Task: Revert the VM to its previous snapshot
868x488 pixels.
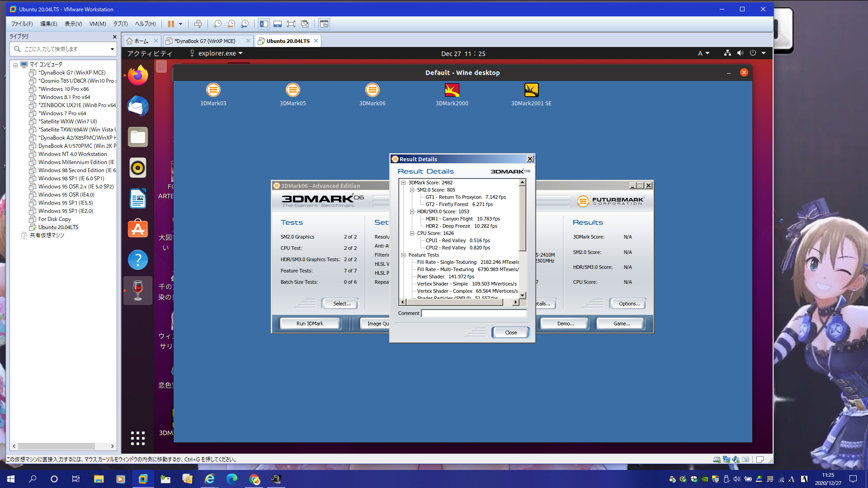Action: 231,24
